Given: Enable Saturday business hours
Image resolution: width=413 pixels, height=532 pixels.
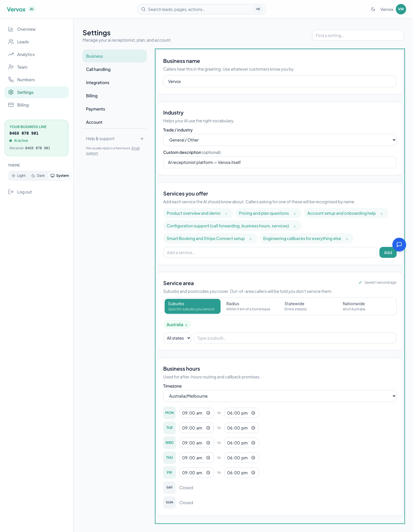Looking at the screenshot, I should 170,487.
